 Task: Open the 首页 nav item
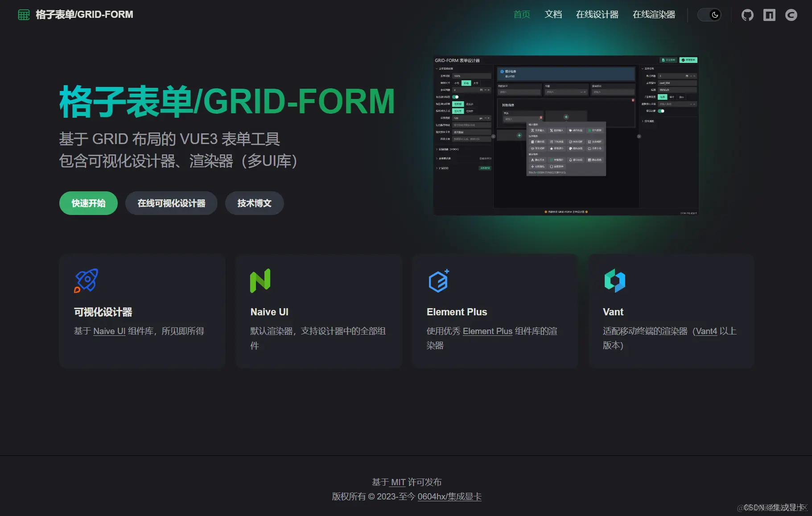point(522,15)
